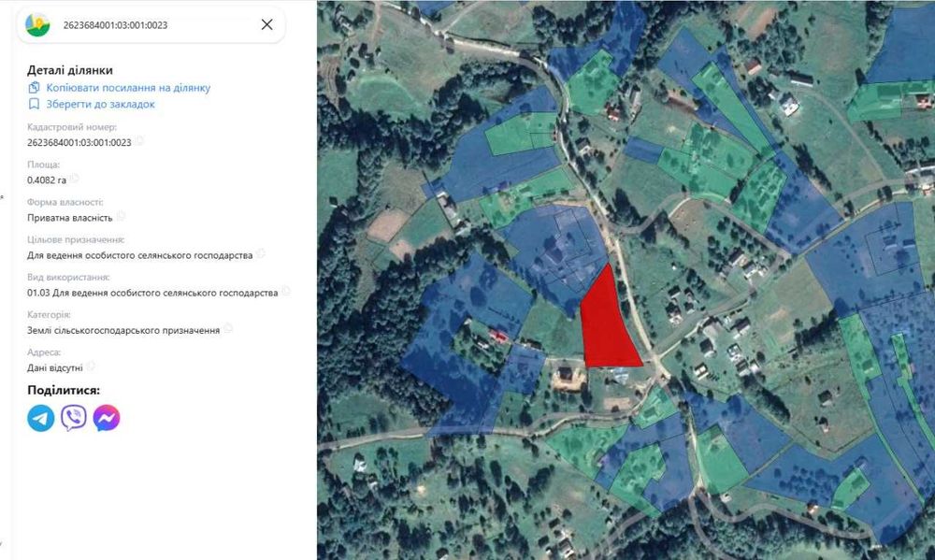Click the Площа: label
935x560 pixels.
click(x=43, y=165)
